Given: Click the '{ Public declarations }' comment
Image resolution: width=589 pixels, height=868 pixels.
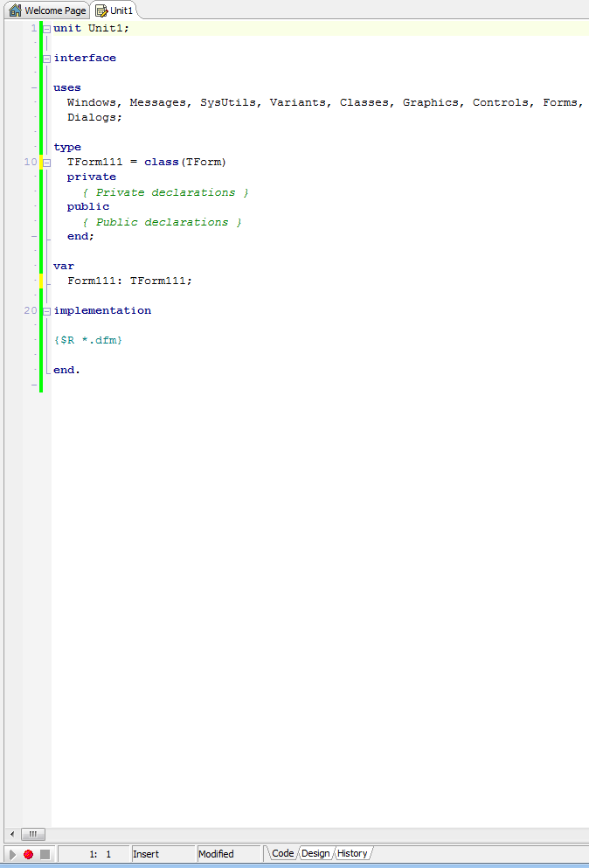Looking at the screenshot, I should [163, 222].
